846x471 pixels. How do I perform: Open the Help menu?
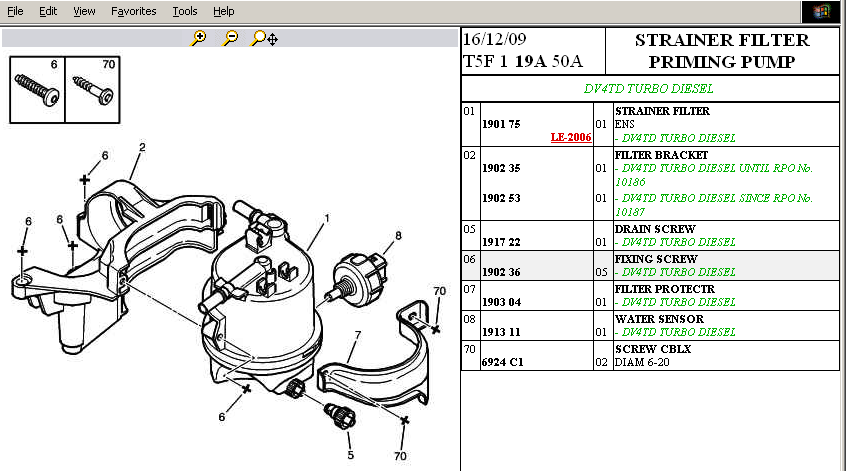[x=223, y=11]
